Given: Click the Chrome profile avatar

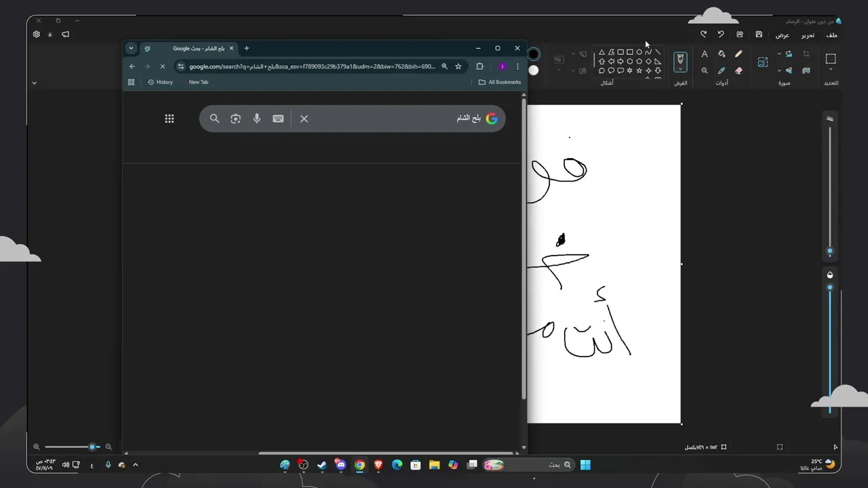Looking at the screenshot, I should point(502,66).
